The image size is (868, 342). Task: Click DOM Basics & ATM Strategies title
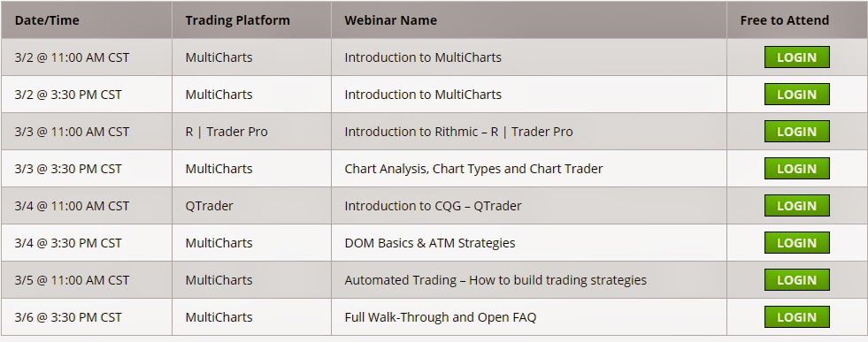(429, 242)
